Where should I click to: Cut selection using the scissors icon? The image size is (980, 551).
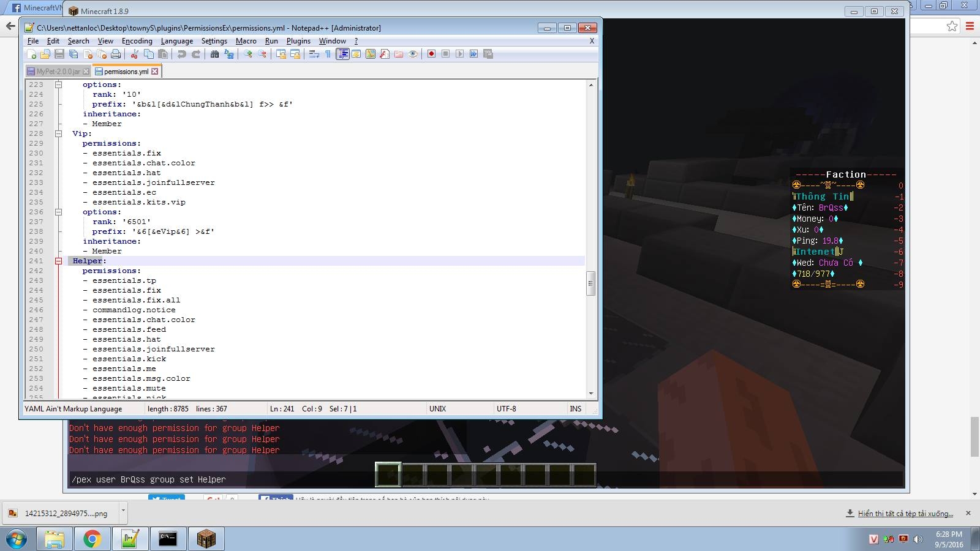(134, 54)
